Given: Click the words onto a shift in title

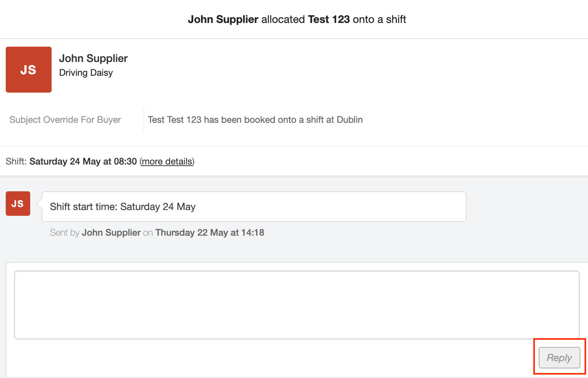Looking at the screenshot, I should pyautogui.click(x=379, y=20).
